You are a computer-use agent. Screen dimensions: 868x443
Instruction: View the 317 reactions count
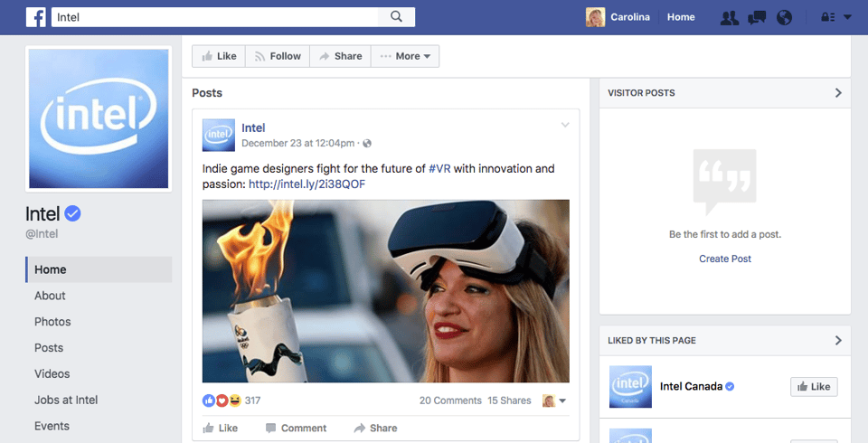(252, 401)
